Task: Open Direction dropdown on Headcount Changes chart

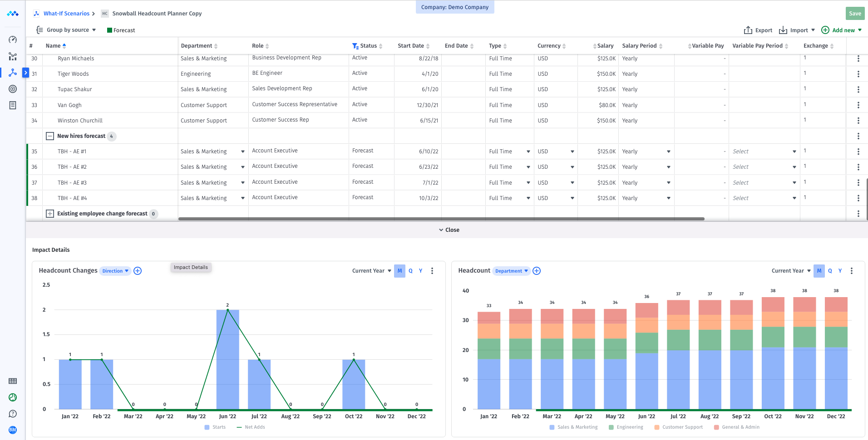Action: [115, 271]
